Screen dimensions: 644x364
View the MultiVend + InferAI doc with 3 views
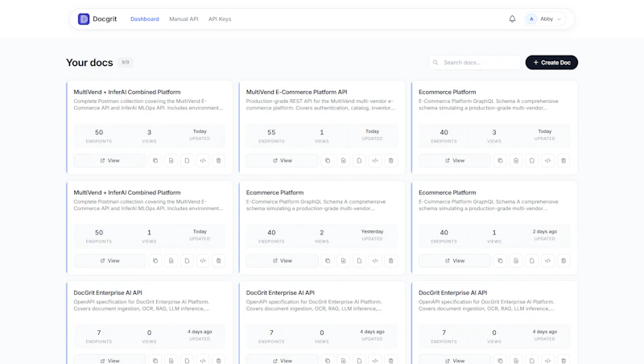(109, 160)
